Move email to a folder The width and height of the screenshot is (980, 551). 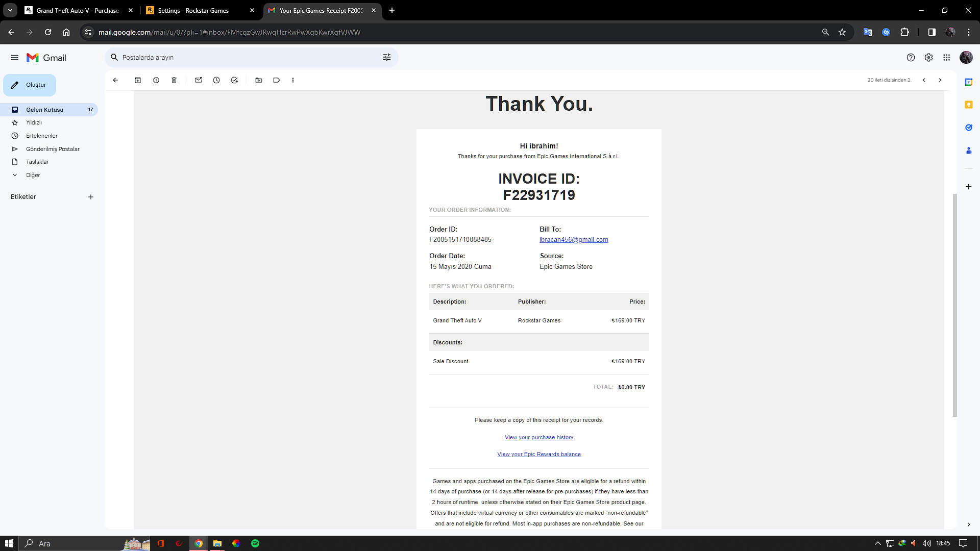coord(259,80)
